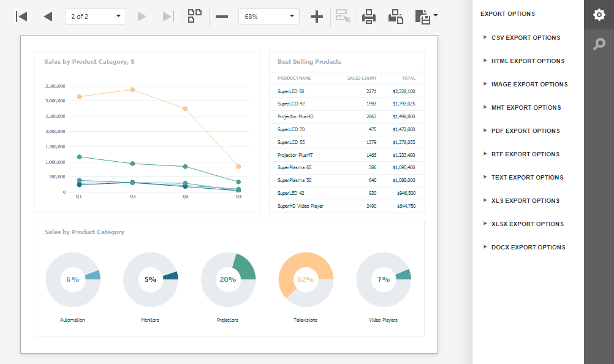Open the Search panel tab
The width and height of the screenshot is (614, 364).
click(599, 44)
